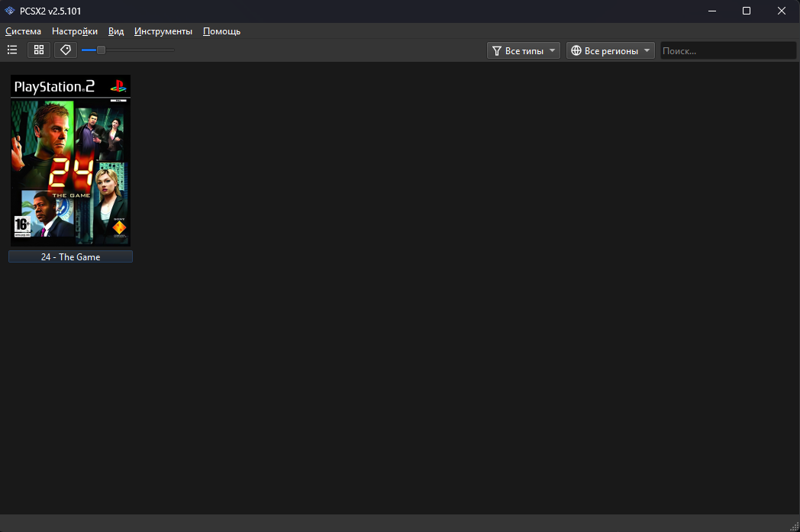The image size is (800, 532).
Task: Open the Настройки menu
Action: (x=75, y=31)
